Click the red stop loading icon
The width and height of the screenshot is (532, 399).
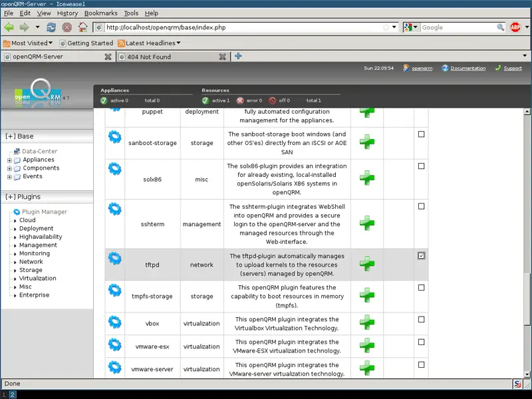(x=67, y=27)
